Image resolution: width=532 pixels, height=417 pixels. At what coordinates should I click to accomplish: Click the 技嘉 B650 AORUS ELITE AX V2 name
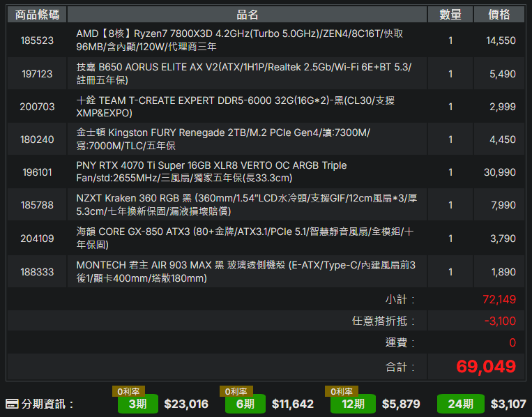tap(243, 73)
